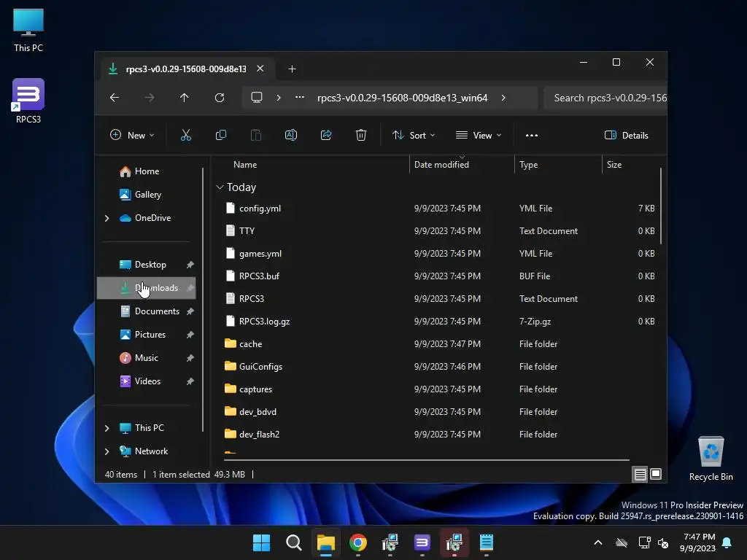Click the Search rpcs3 folder field
The image size is (747, 560).
(x=605, y=98)
